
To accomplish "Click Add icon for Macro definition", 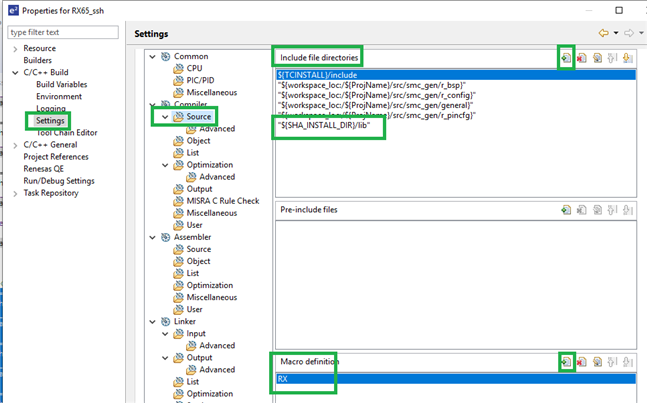I will (x=566, y=362).
